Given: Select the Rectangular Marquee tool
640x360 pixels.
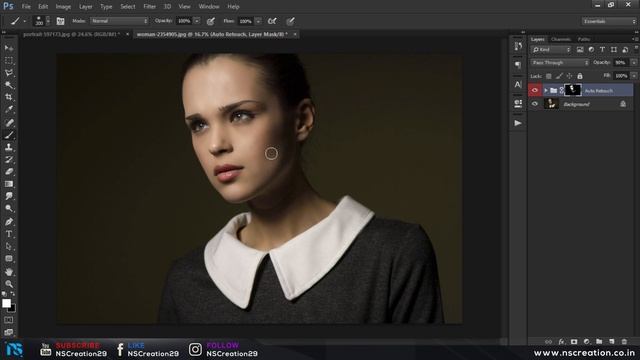Looking at the screenshot, I should [9, 60].
